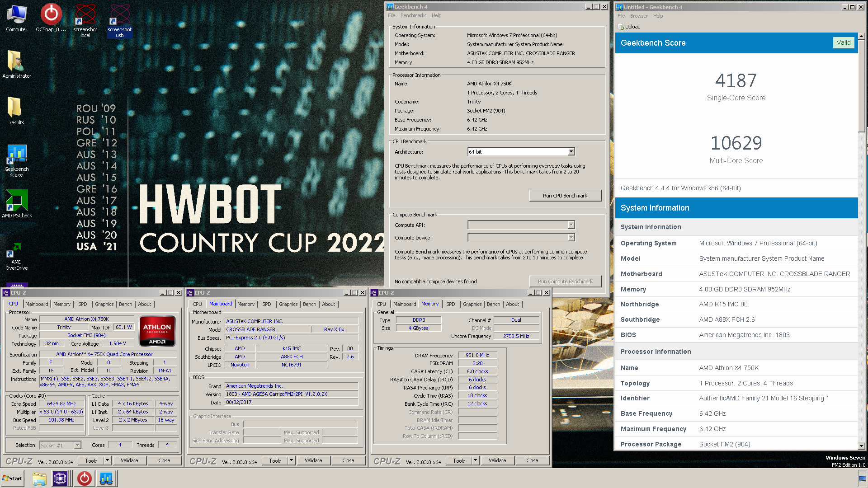This screenshot has width=868, height=488.
Task: Launch AMD PSCheck desktop icon
Action: [17, 203]
